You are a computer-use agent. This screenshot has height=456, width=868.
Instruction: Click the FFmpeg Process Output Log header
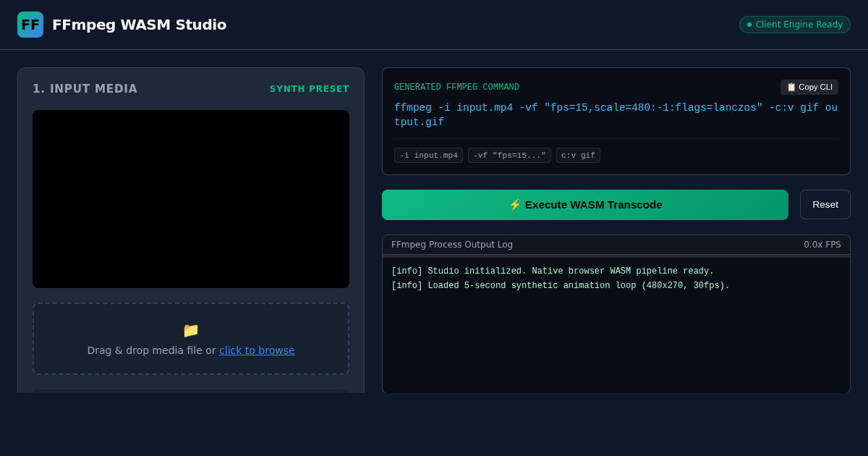click(452, 245)
